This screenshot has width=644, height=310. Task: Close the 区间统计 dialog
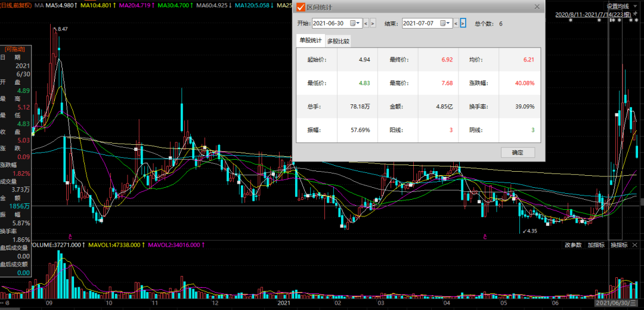(537, 7)
